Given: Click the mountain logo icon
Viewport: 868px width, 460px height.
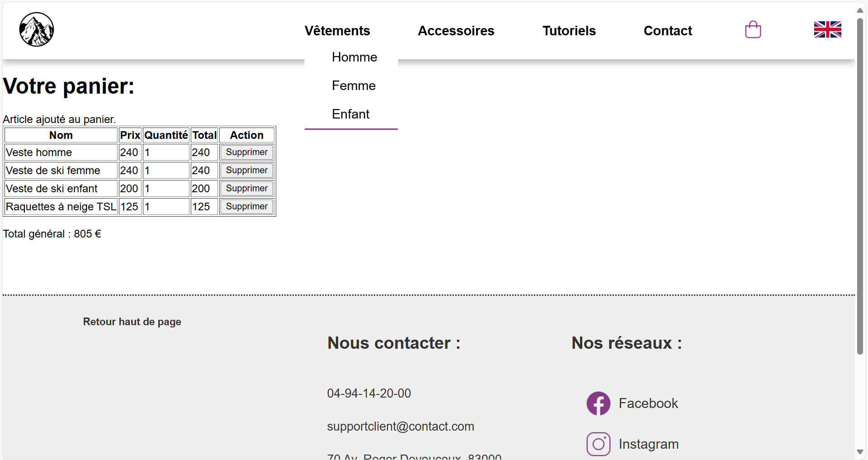Looking at the screenshot, I should 37,29.
